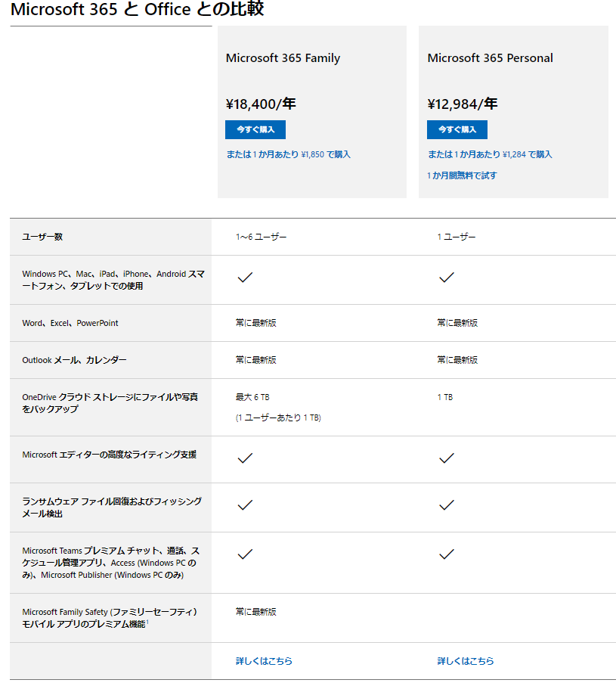Screen dimensions: 616x686
Task: Click the ユーザー数 row label
Action: [x=42, y=237]
